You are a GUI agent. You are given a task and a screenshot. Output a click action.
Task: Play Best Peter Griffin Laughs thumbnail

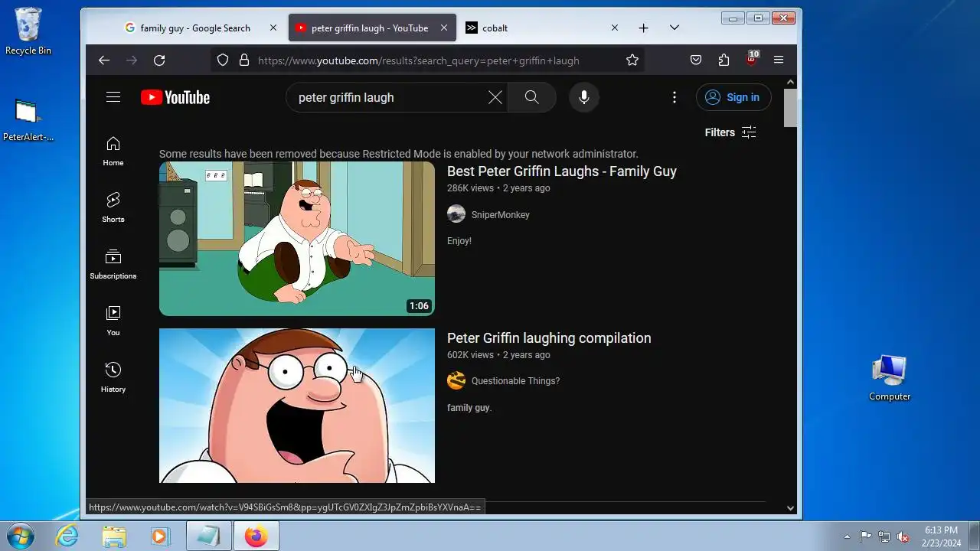point(297,239)
